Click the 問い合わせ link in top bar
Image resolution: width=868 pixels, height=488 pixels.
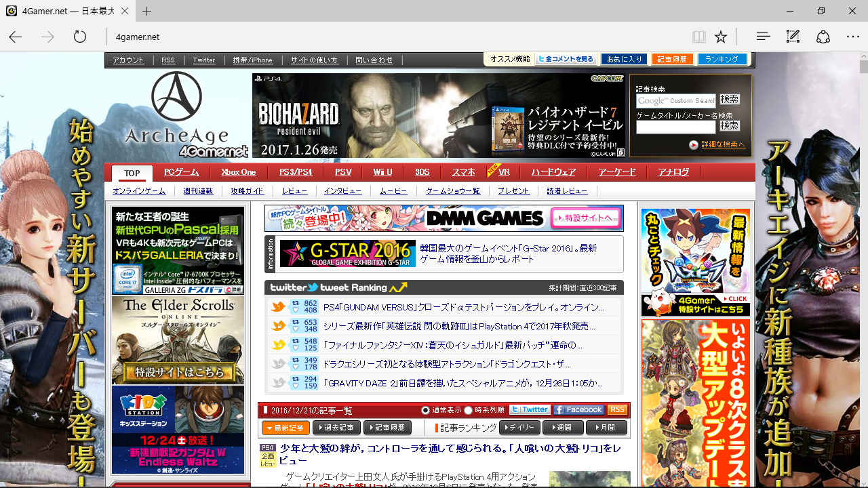click(374, 60)
